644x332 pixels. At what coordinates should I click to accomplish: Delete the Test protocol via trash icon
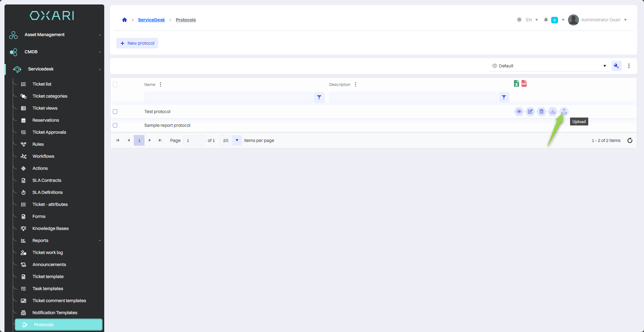(x=541, y=111)
